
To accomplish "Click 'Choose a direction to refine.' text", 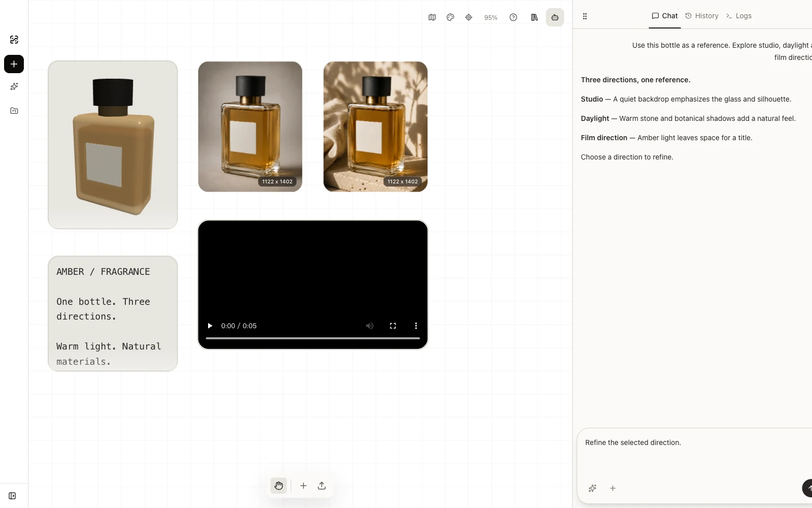I will (x=627, y=157).
